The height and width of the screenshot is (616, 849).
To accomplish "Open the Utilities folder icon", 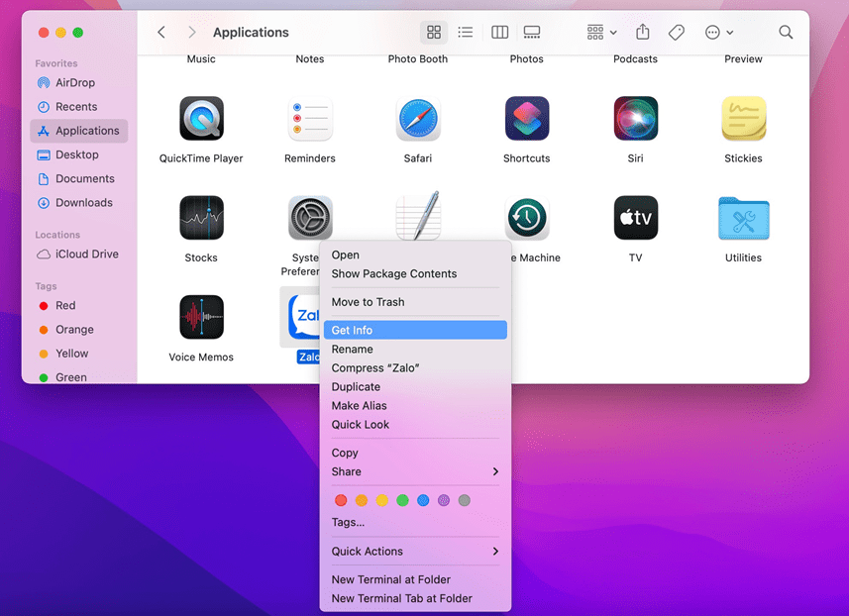I will pyautogui.click(x=743, y=219).
